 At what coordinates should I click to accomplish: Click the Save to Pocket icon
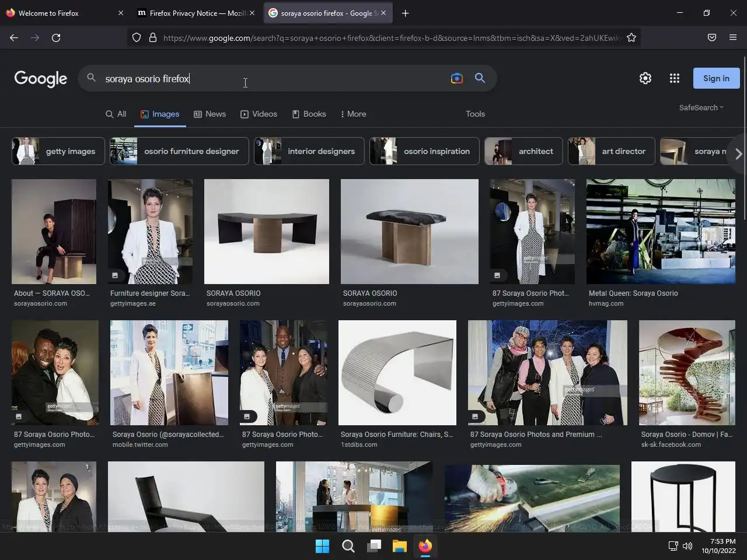711,38
